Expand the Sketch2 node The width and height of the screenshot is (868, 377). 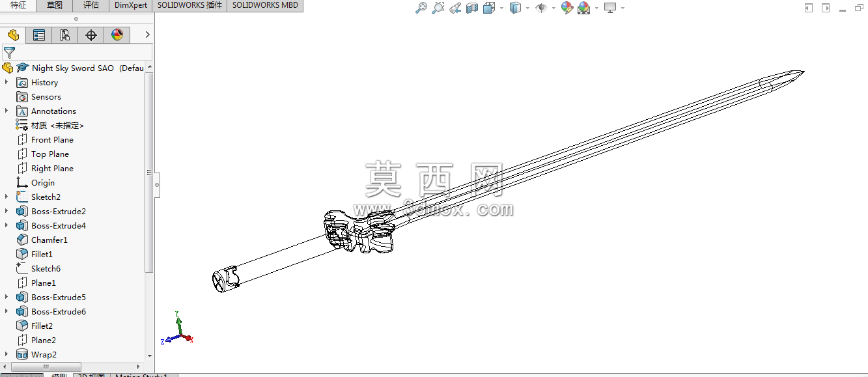point(7,197)
